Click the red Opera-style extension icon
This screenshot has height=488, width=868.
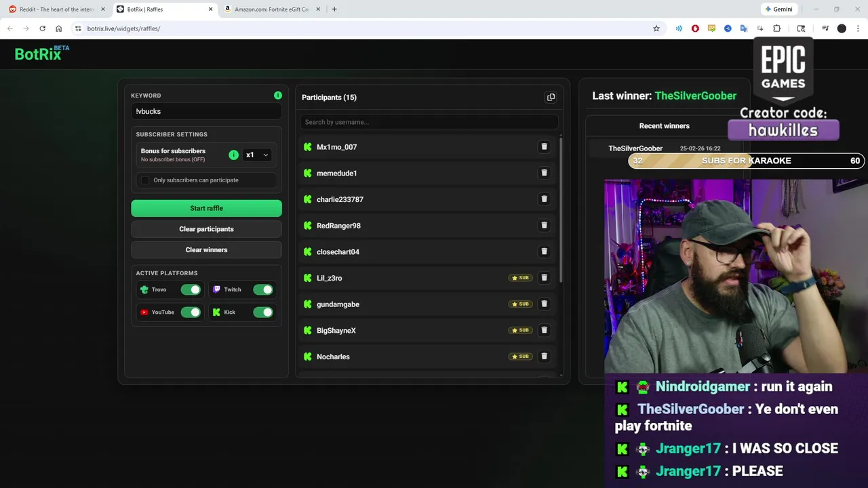695,28
